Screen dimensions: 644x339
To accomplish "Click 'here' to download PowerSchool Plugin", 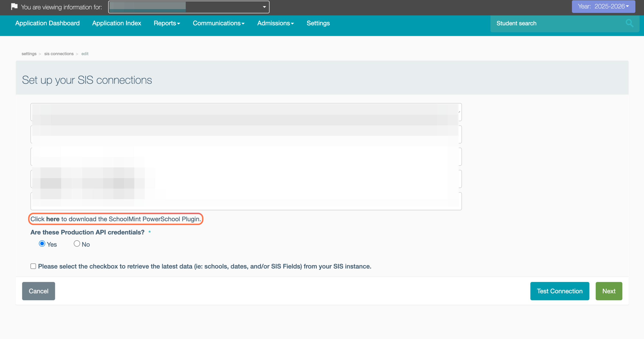I will tap(53, 219).
